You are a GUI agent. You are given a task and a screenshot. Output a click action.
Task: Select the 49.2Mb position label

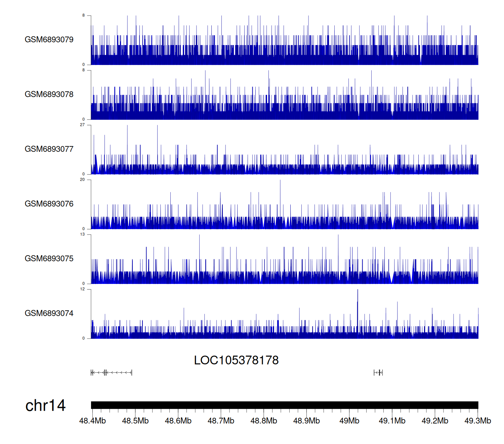point(435,421)
